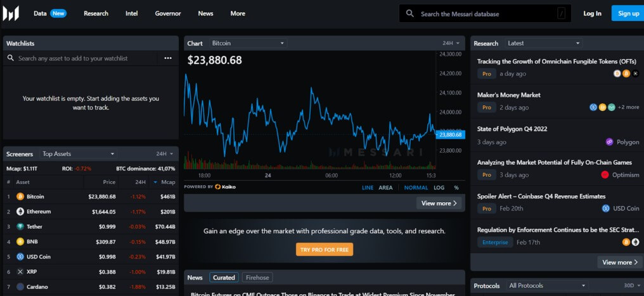Open the More menu in navbar

(238, 13)
